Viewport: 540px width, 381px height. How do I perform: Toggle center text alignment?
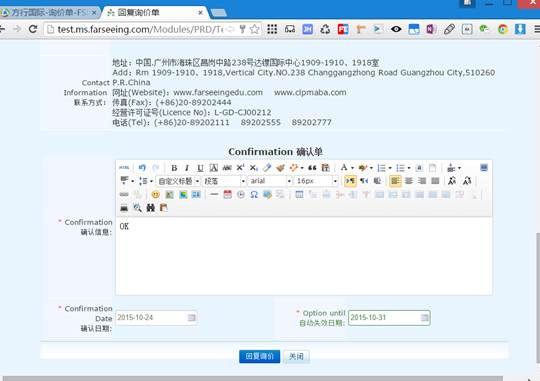(409, 181)
